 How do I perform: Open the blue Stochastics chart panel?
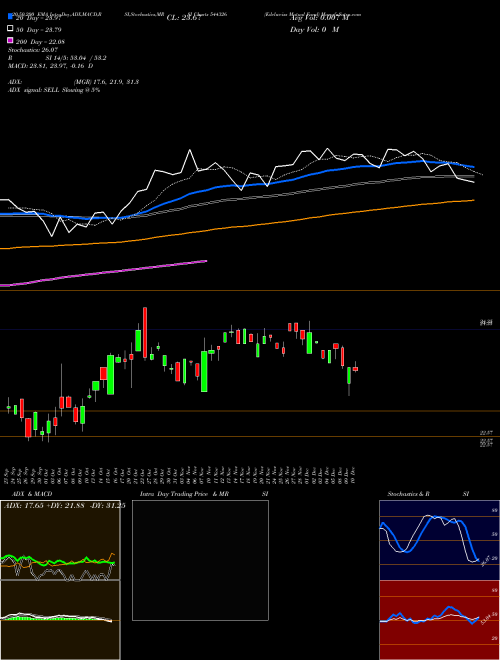(439, 540)
